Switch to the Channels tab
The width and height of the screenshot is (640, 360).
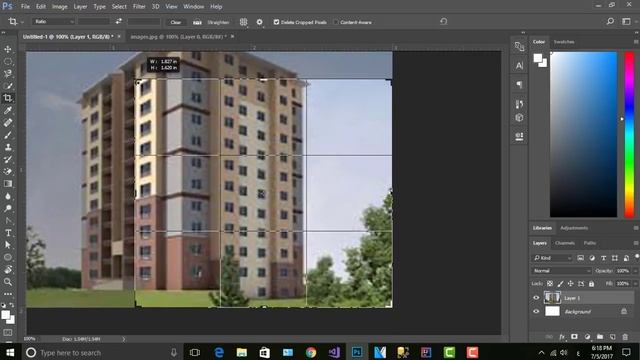click(565, 243)
